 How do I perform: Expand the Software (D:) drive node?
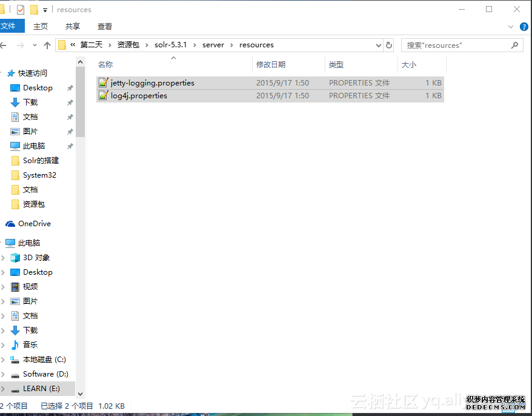pyautogui.click(x=3, y=374)
